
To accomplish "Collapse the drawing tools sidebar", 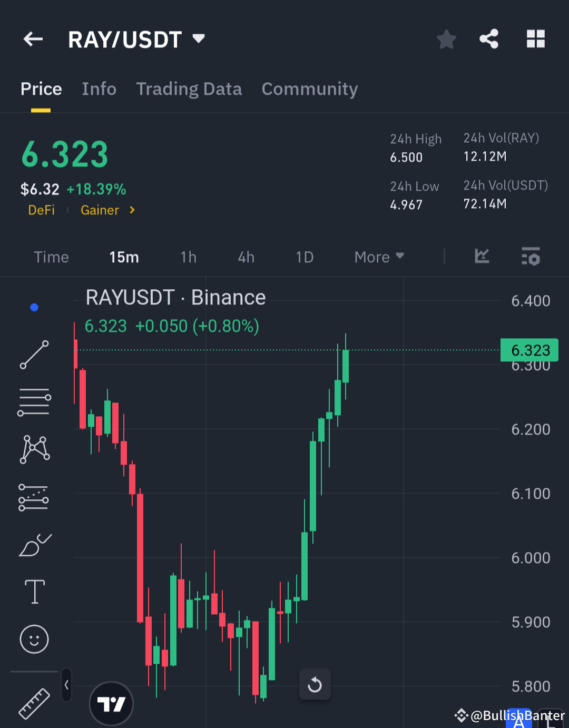I will [x=66, y=685].
